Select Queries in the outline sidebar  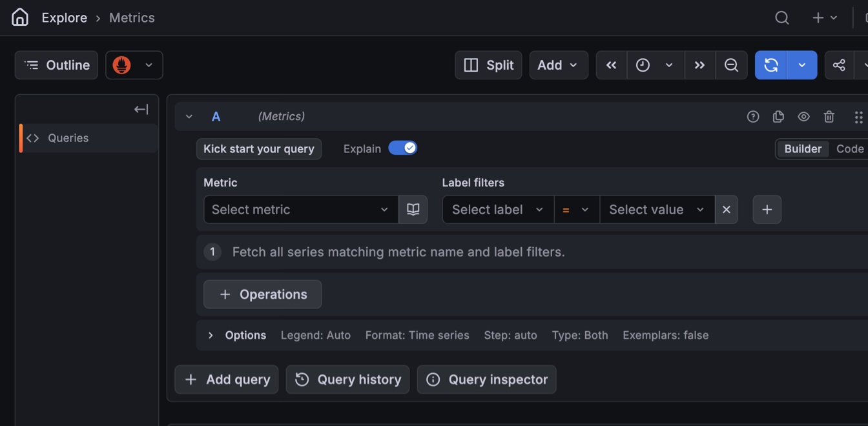tap(89, 138)
